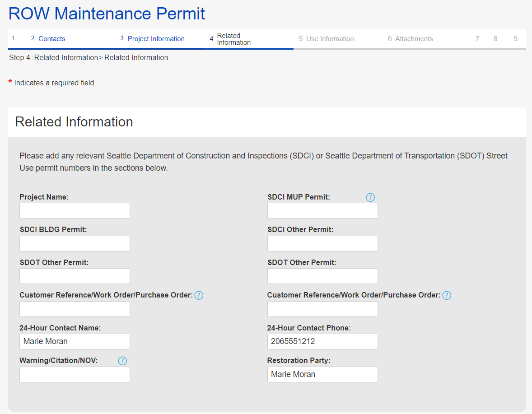
Task: Click SDOT Other Permit field below SDCI BLDG Permit
Action: (x=75, y=276)
